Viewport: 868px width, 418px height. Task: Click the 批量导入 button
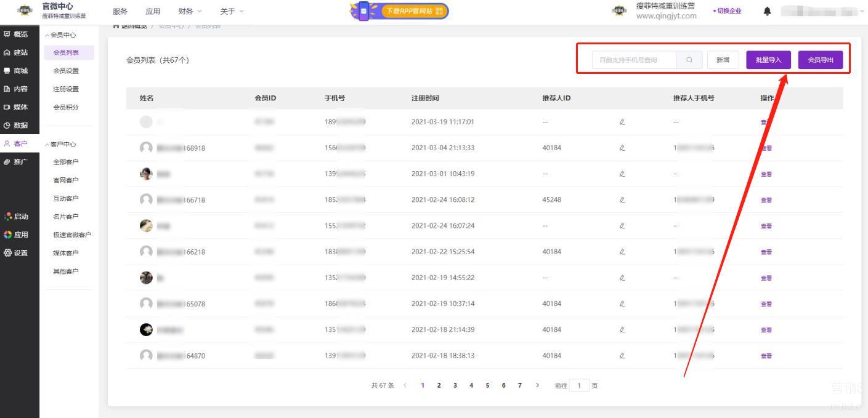(x=768, y=60)
